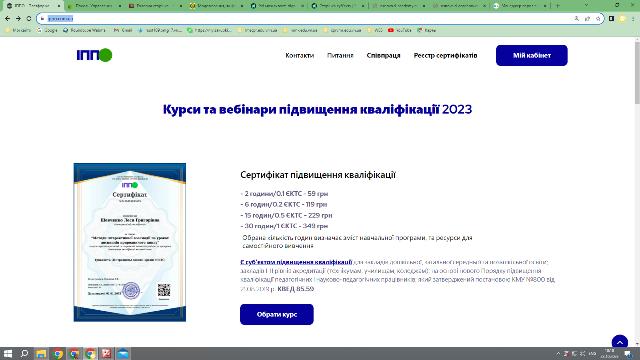Open Реєстр сертифікатів page
Screen dimensions: 640x360
(445, 56)
